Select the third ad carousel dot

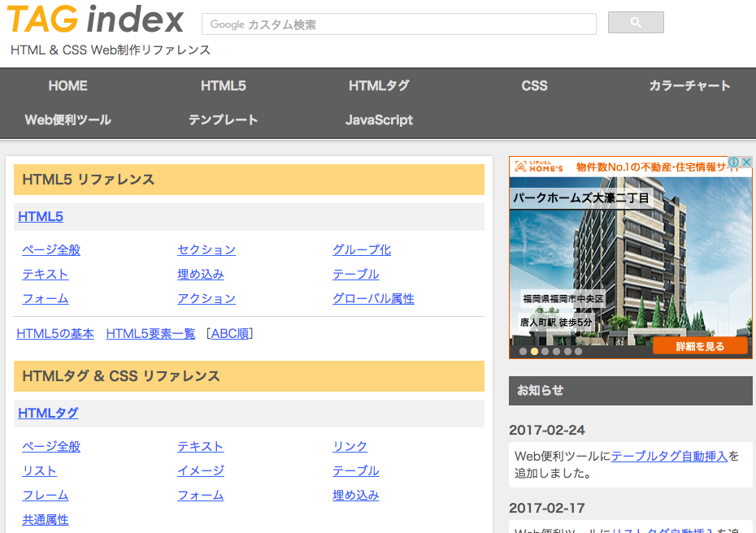(545, 352)
